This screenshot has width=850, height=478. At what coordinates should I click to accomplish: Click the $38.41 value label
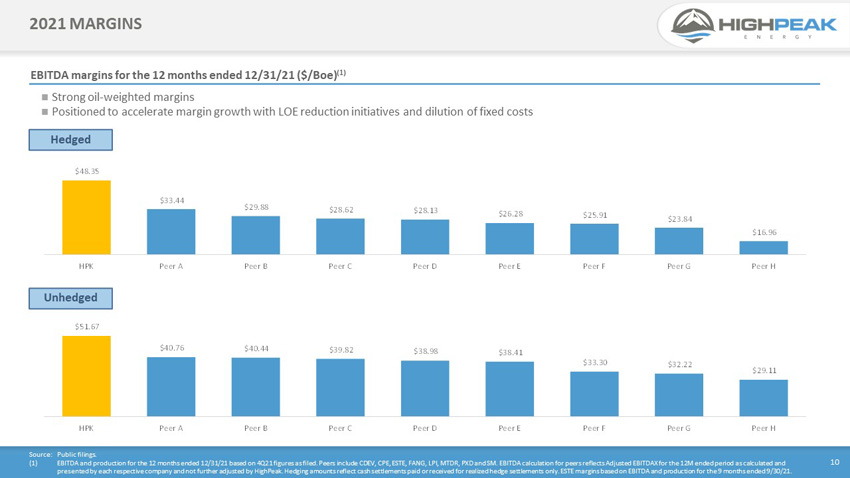coord(510,353)
